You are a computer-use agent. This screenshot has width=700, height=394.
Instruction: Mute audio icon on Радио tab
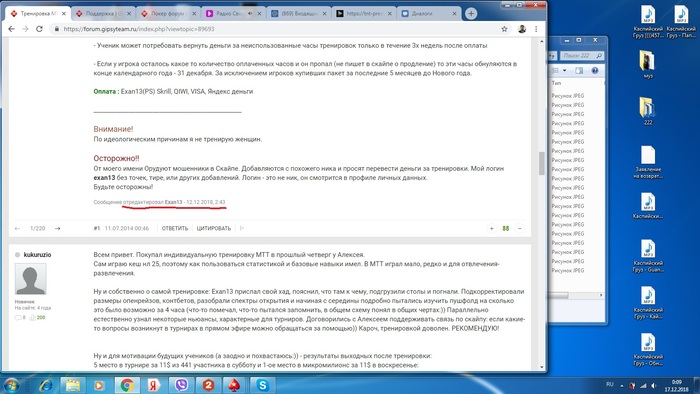coord(250,13)
